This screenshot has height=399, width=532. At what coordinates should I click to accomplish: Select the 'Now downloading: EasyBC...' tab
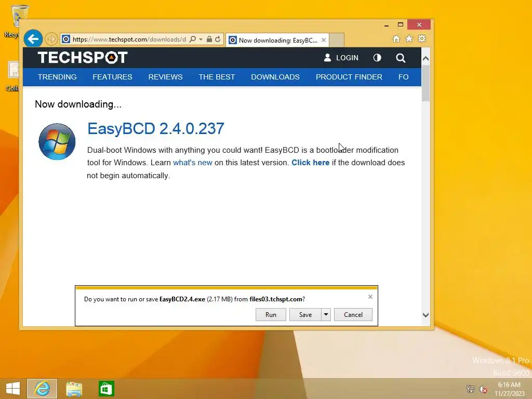tap(277, 41)
